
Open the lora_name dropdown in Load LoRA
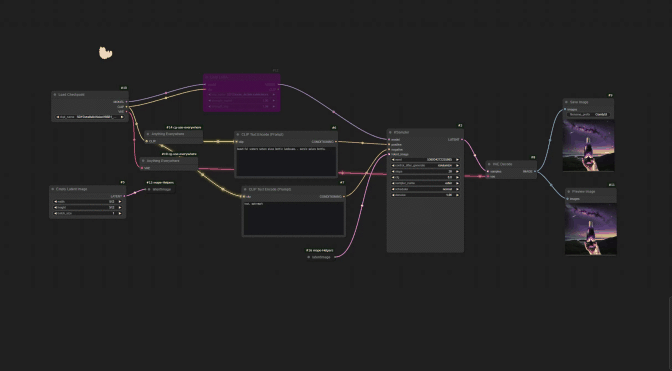[242, 95]
